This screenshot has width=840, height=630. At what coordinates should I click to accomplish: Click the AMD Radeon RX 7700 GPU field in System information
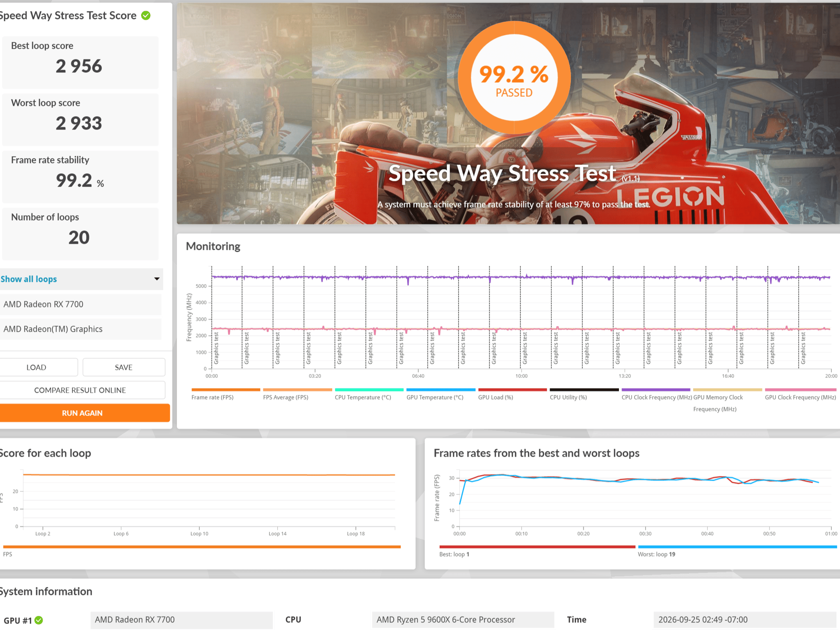pos(181,620)
